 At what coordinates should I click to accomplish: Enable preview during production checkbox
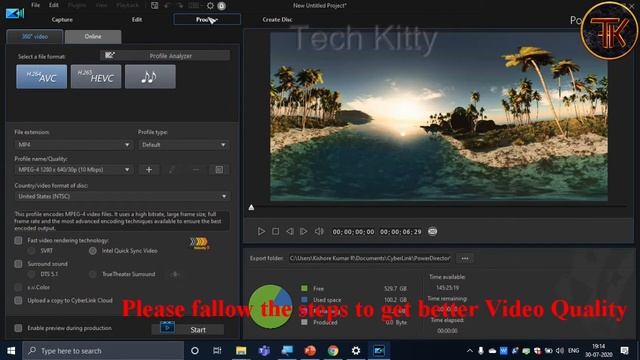(18, 328)
